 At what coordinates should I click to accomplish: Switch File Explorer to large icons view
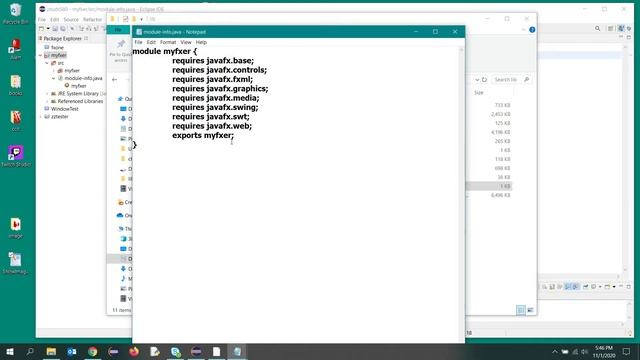pos(530,310)
